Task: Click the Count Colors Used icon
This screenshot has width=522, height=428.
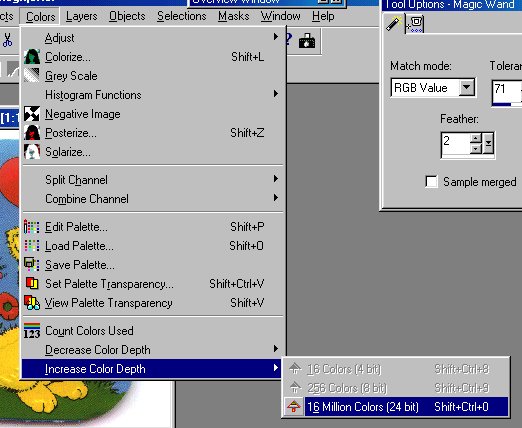Action: click(x=32, y=331)
